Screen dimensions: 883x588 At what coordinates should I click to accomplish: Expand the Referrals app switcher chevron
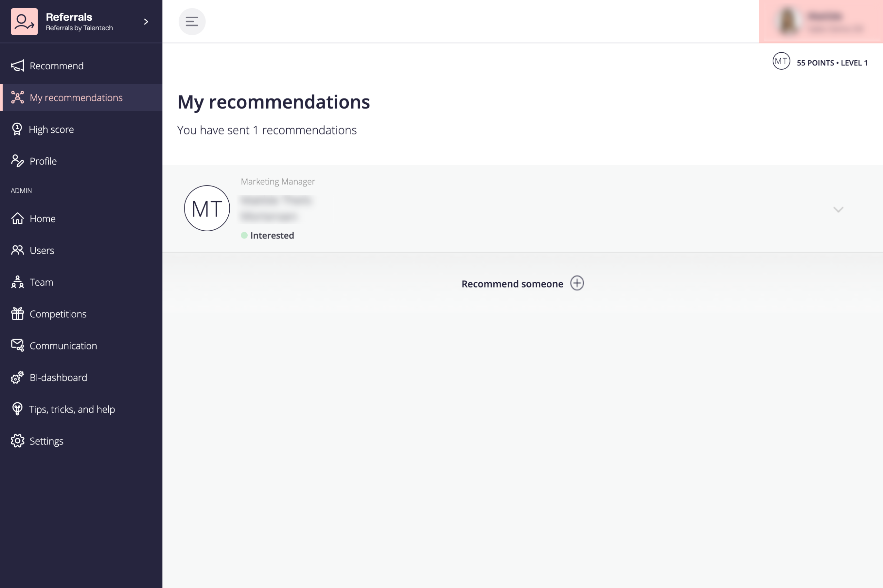(146, 22)
